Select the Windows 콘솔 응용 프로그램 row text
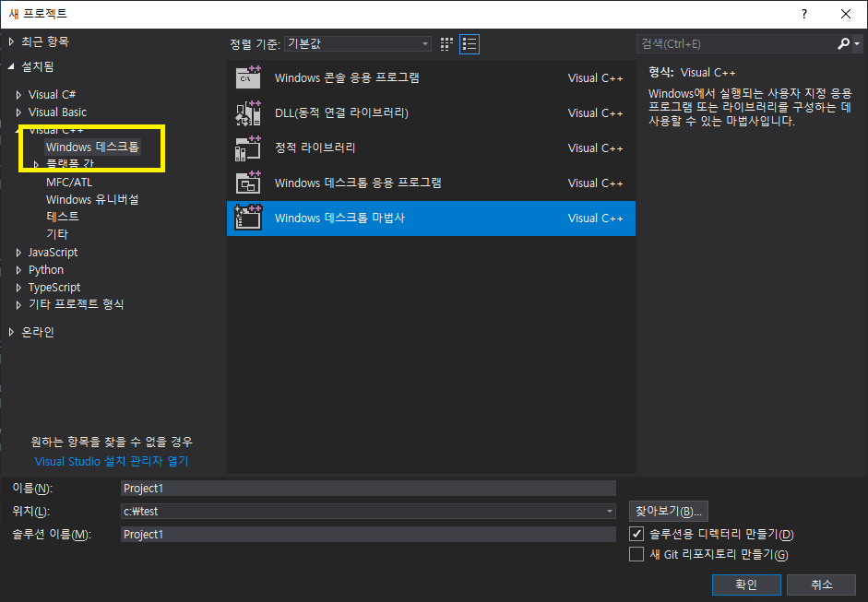This screenshot has height=602, width=868. [x=347, y=77]
